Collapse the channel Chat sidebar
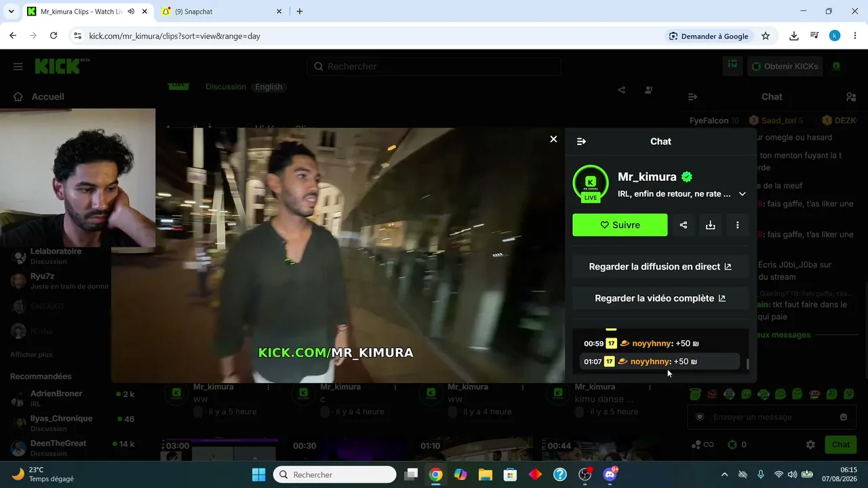The image size is (868, 488). point(692,97)
